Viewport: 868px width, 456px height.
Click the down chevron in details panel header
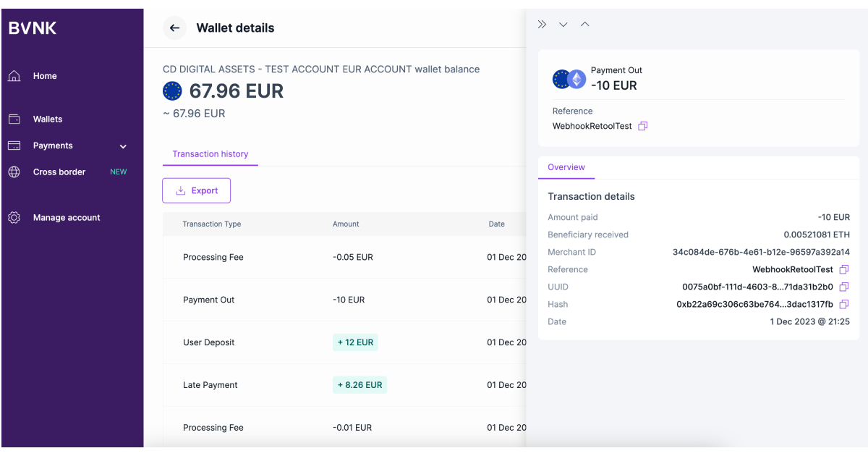[563, 24]
